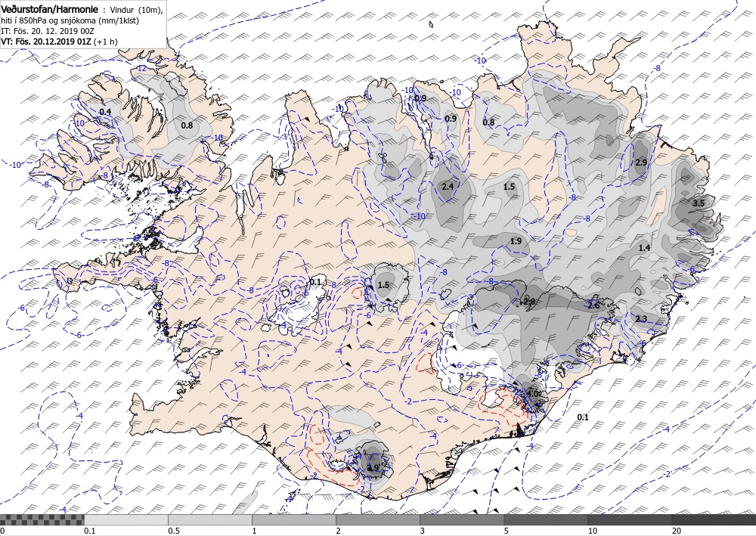Click the checkered 0 to 0.1 legend segment
756x536 pixels.
click(42, 519)
